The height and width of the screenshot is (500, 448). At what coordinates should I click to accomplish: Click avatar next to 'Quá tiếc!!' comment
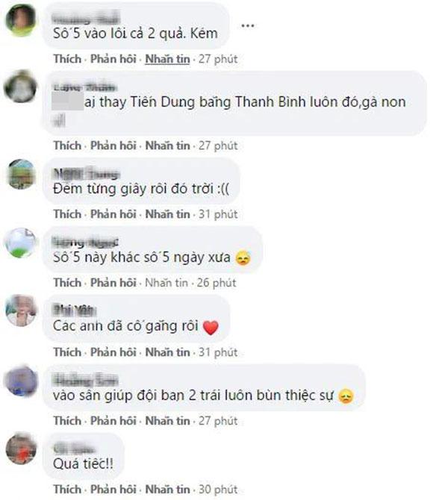point(21,449)
